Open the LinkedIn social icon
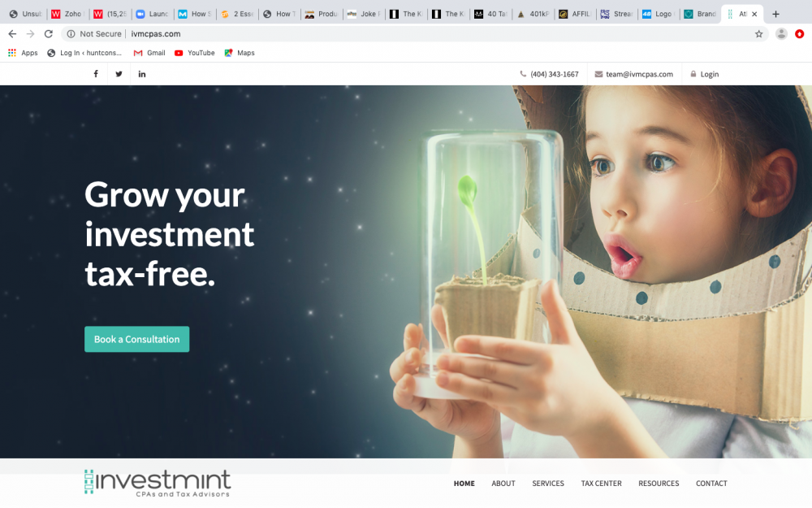Screen dimensions: 812x508 tap(142, 74)
